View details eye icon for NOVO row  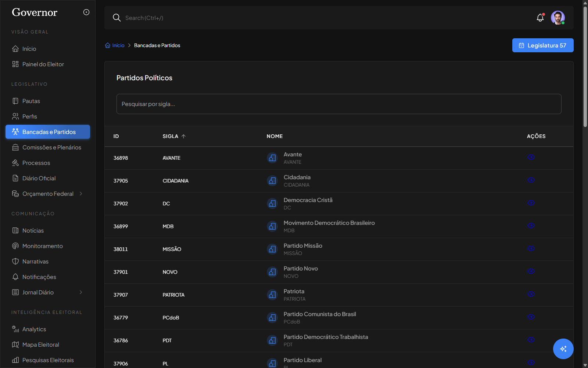click(531, 271)
